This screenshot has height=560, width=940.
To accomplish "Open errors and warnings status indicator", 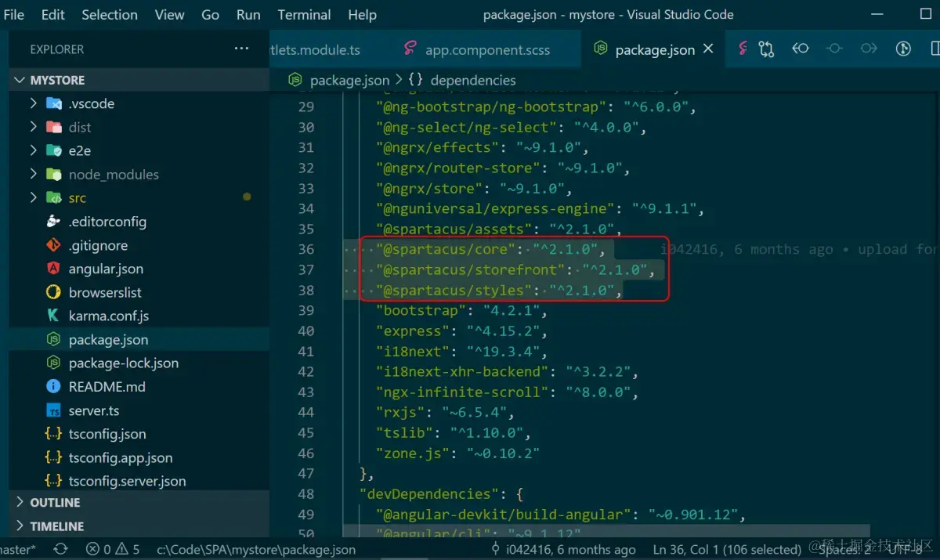I will pos(113,550).
